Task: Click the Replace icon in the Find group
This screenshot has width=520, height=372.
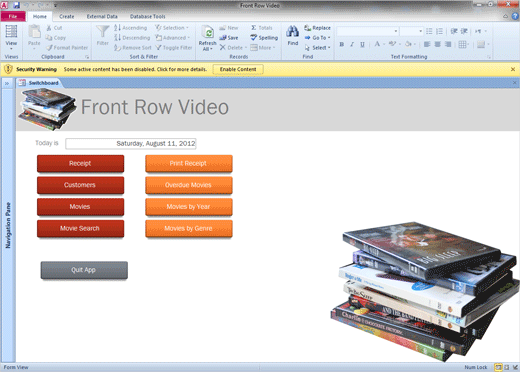Action: (x=307, y=28)
